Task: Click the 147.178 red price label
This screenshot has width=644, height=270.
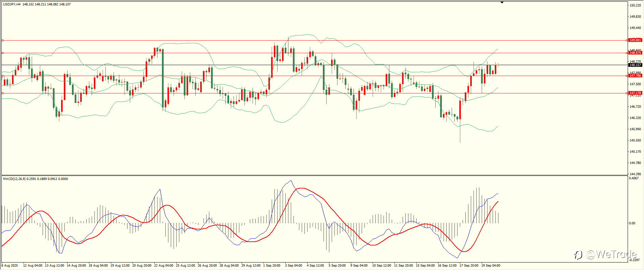Action: click(635, 93)
